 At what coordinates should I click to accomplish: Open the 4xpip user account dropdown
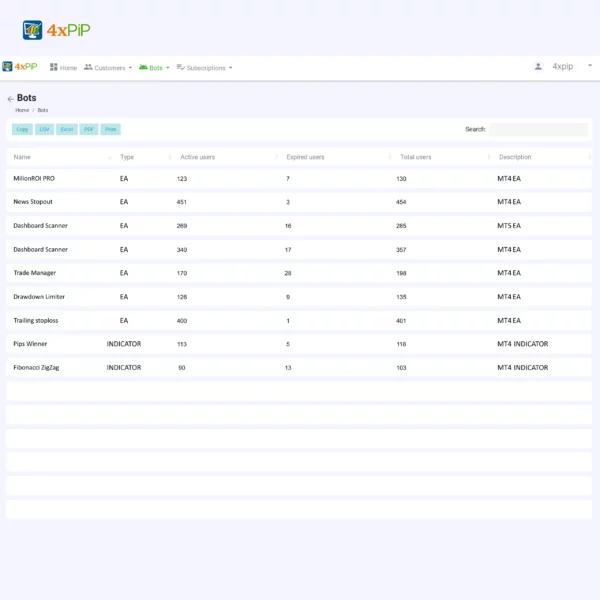tap(563, 67)
